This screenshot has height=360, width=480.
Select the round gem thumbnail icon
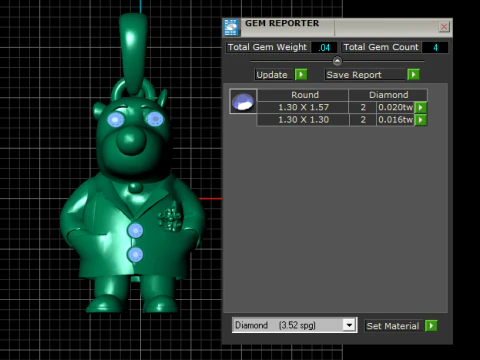click(243, 101)
